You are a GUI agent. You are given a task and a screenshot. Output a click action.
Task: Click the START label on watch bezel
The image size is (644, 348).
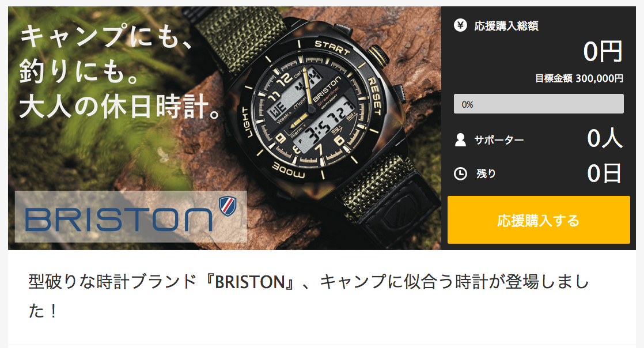(332, 48)
